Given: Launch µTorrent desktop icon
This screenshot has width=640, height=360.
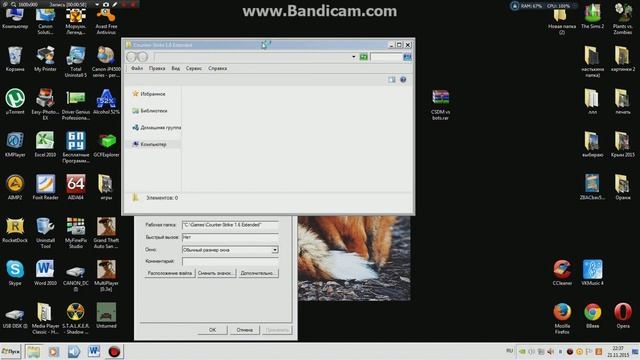Looking at the screenshot, I should coord(15,102).
